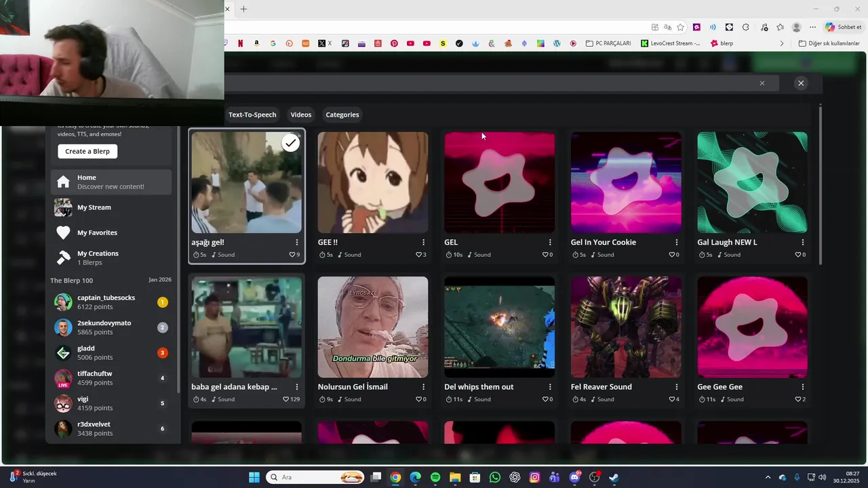Open the browser profile avatar

click(796, 27)
